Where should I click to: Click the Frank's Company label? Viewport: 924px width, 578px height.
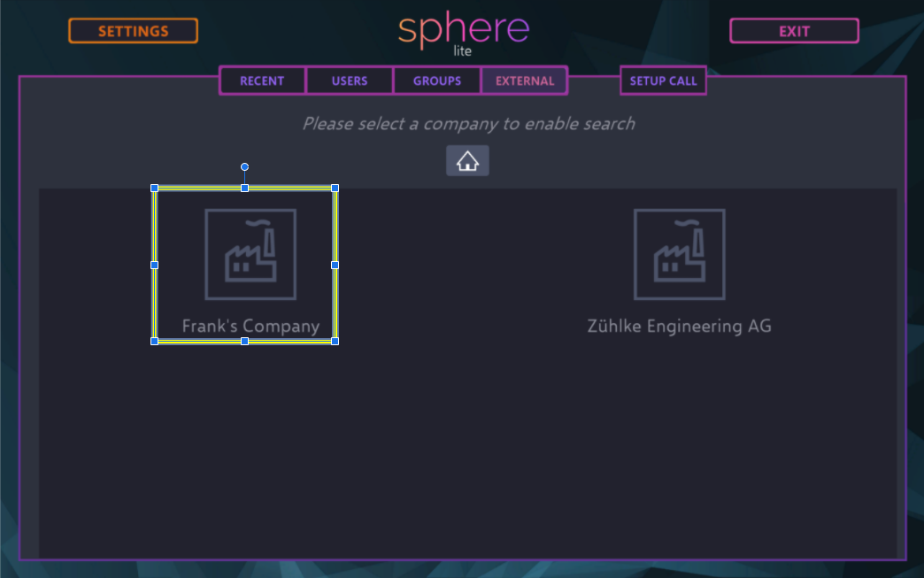(x=250, y=327)
